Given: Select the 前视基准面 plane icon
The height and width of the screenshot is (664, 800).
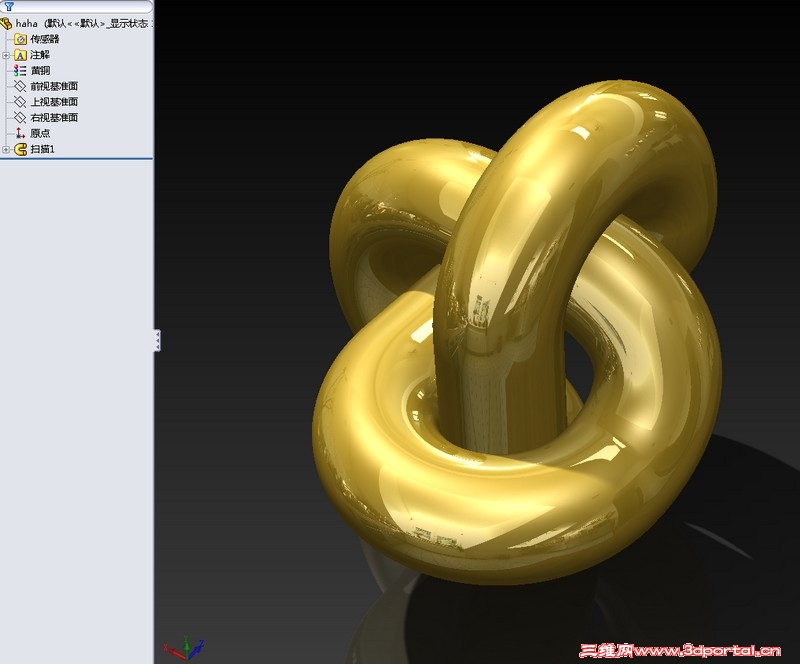Looking at the screenshot, I should coord(20,86).
